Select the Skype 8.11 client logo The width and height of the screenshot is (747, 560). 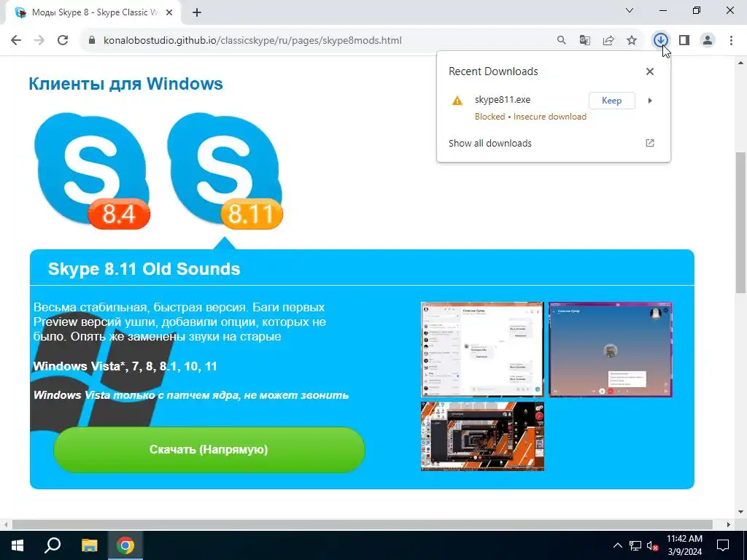225,171
